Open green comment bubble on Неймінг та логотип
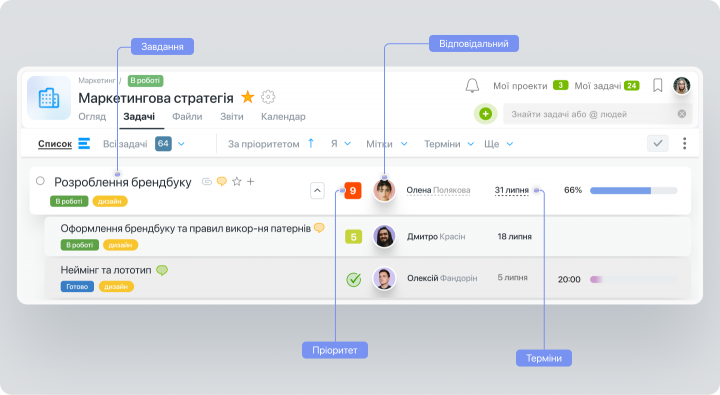This screenshot has height=395, width=720. point(162,270)
